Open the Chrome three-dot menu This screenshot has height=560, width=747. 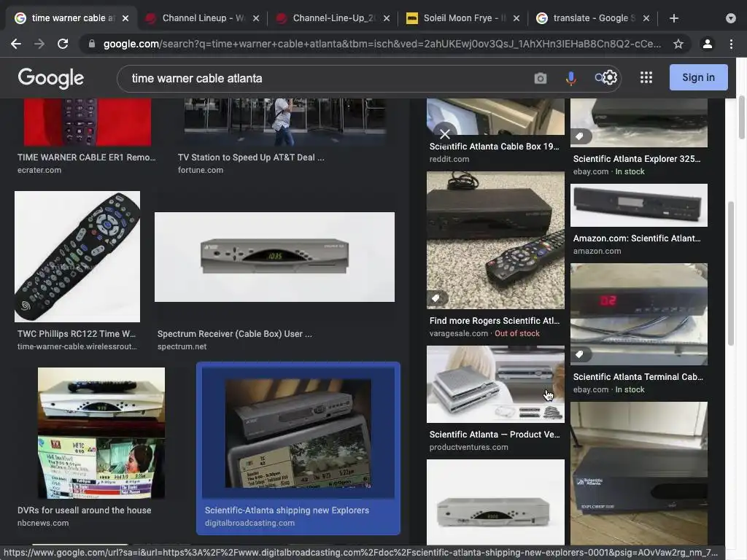coord(731,44)
